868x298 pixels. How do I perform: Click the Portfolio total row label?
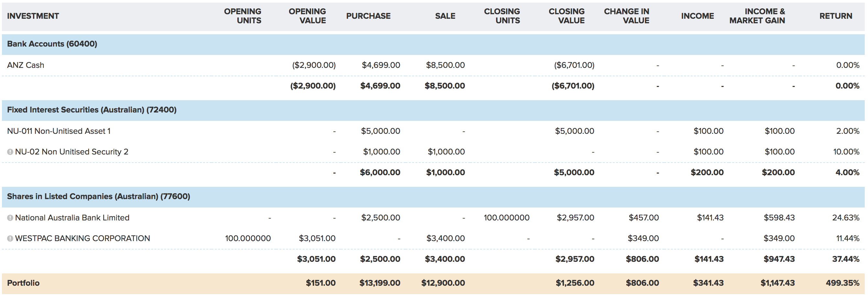pos(23,283)
